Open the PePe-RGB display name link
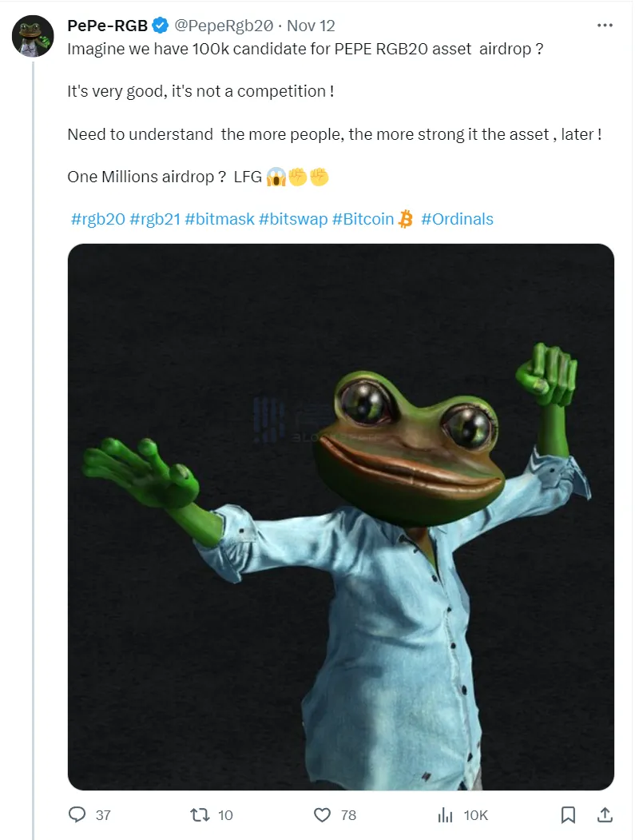 click(x=108, y=26)
